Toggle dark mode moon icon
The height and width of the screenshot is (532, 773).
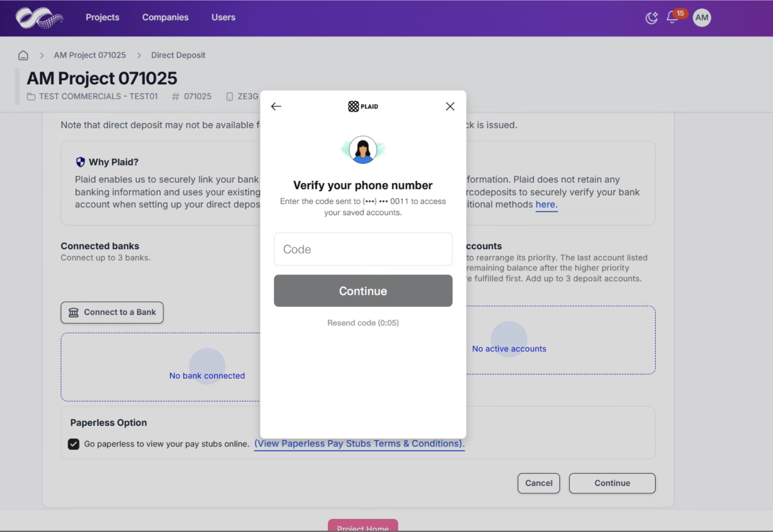pyautogui.click(x=651, y=18)
